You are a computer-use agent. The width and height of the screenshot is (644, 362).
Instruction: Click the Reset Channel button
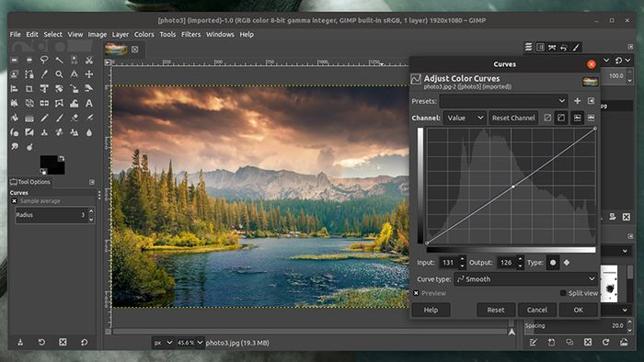(513, 118)
